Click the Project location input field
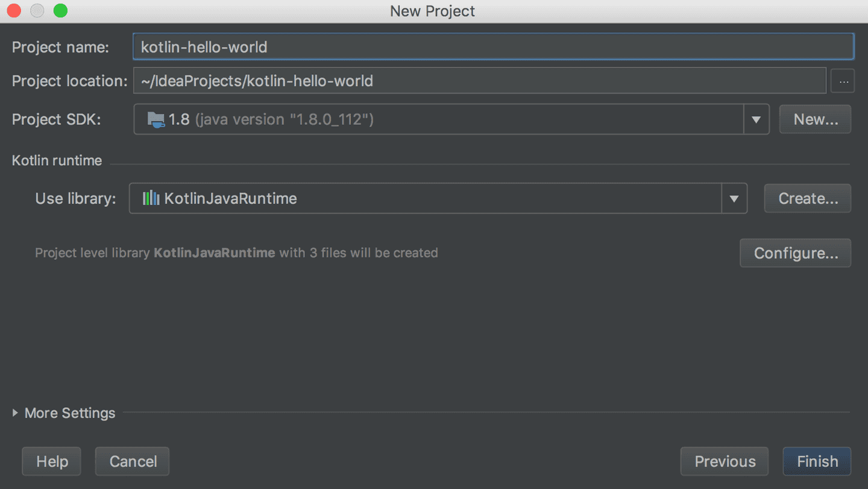 (422, 80)
